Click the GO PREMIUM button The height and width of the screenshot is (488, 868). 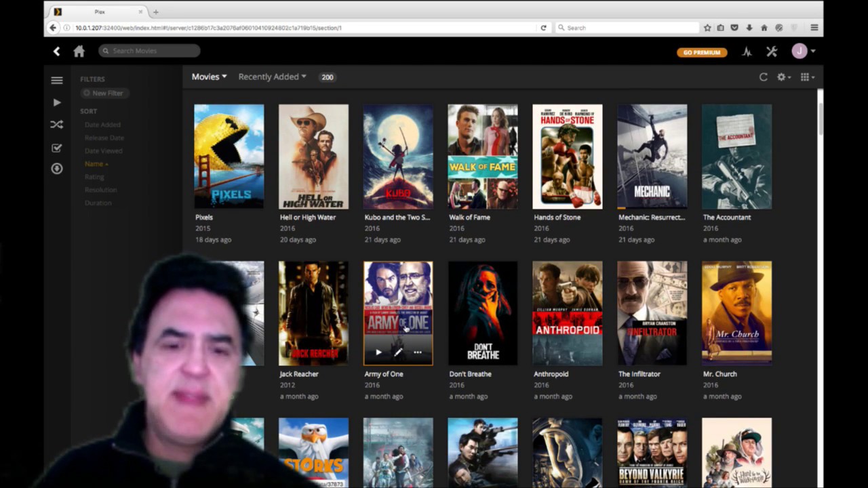702,52
